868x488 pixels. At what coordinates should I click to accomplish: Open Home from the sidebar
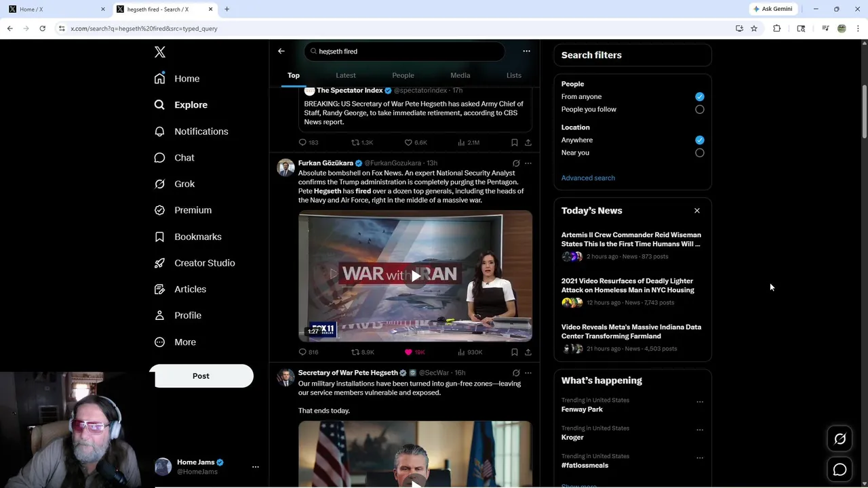[x=177, y=79]
